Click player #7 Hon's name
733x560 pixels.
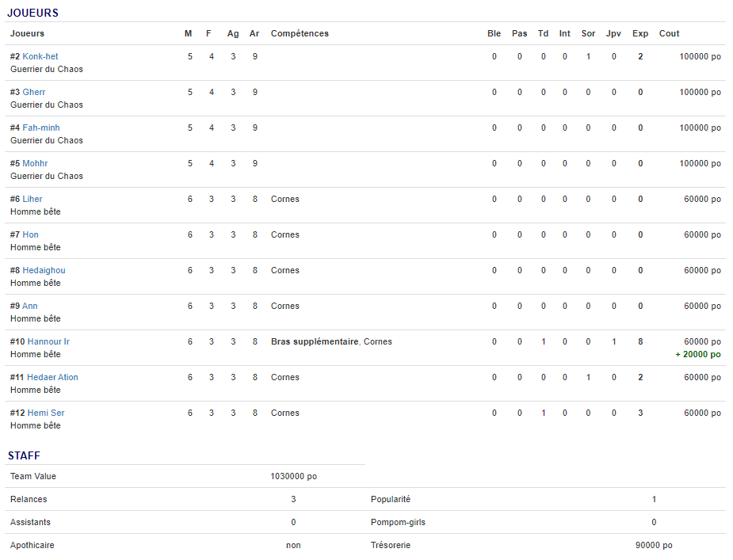click(30, 234)
